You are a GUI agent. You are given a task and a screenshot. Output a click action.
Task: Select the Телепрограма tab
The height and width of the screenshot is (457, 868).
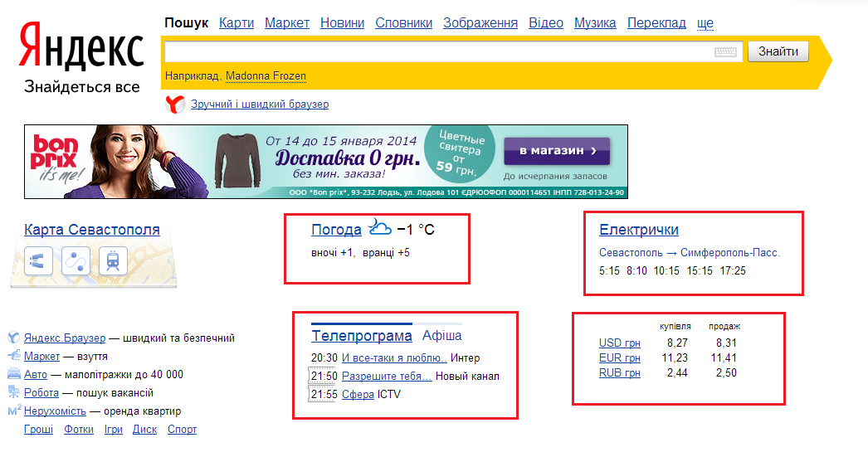361,336
